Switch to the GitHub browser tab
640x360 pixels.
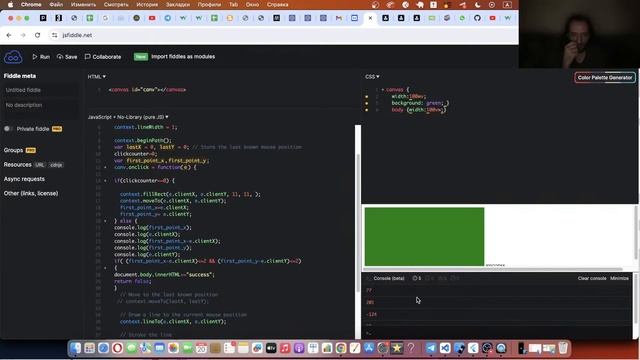pos(477,18)
